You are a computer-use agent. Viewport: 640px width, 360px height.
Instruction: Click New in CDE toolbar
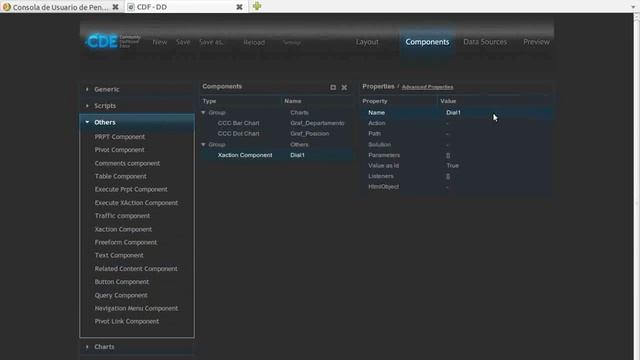coord(160,42)
